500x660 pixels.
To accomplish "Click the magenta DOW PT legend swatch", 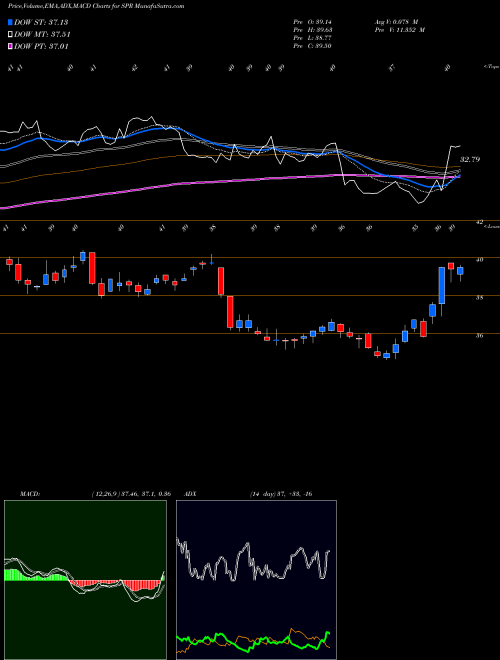I will click(10, 46).
